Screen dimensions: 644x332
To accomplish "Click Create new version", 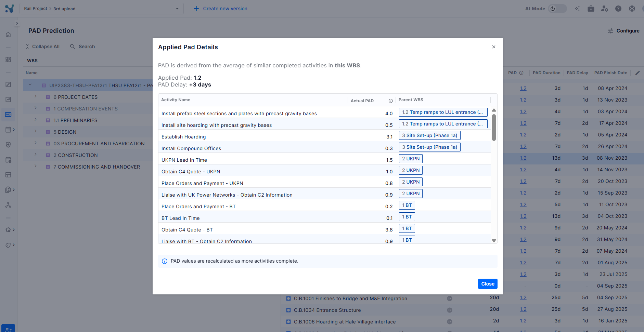I will coord(220,9).
